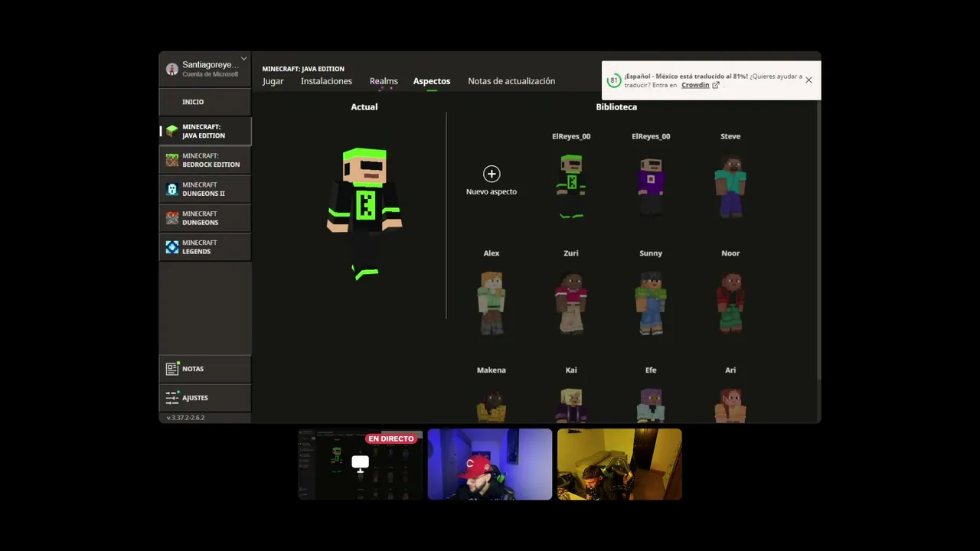Image resolution: width=980 pixels, height=551 pixels.
Task: Open the Notas news section
Action: pyautogui.click(x=205, y=369)
